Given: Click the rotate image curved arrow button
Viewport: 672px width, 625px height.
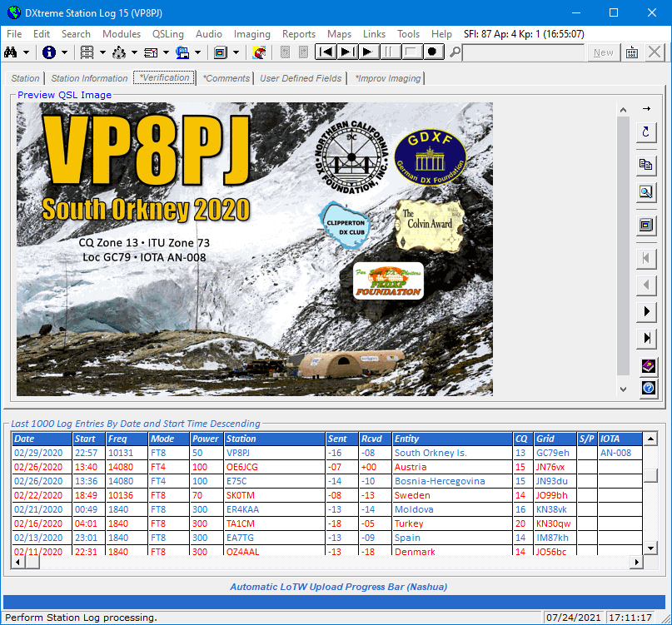Looking at the screenshot, I should click(646, 131).
